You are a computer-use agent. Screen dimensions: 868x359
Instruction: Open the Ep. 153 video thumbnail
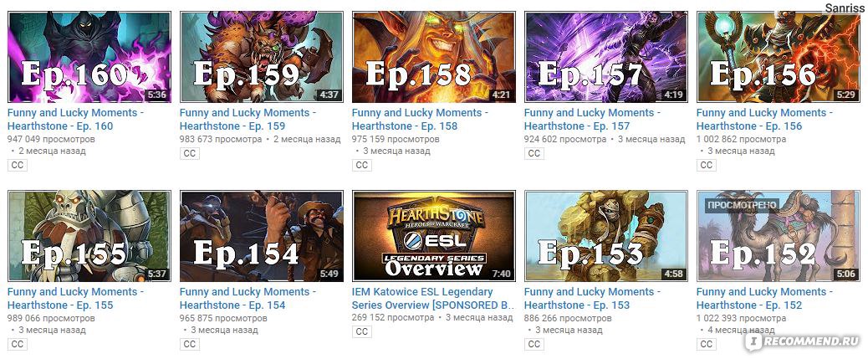click(605, 236)
